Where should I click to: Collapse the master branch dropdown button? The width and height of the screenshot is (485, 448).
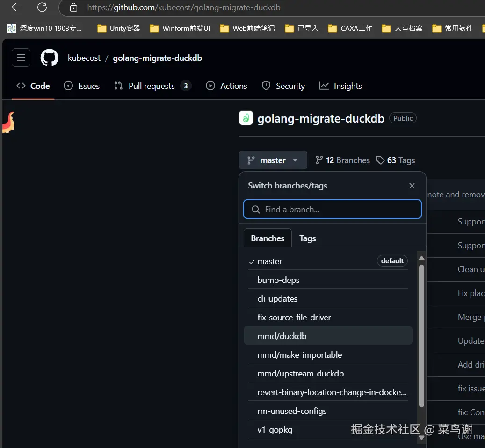point(273,160)
